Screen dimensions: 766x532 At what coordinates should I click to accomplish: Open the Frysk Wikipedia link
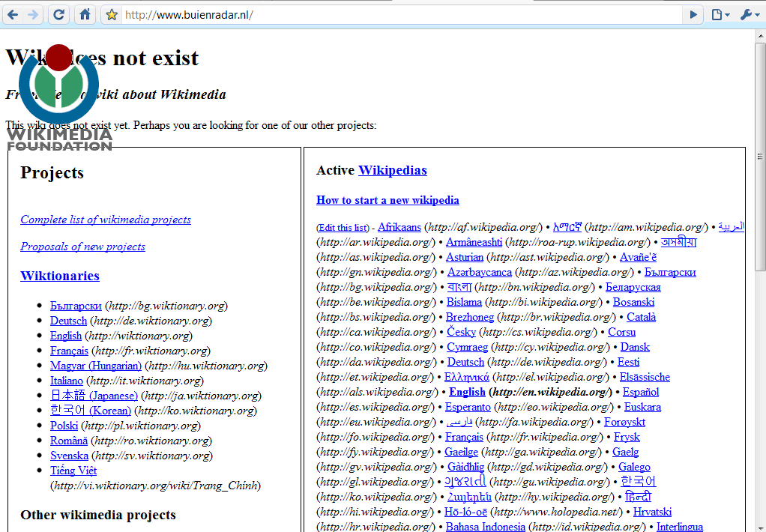627,437
